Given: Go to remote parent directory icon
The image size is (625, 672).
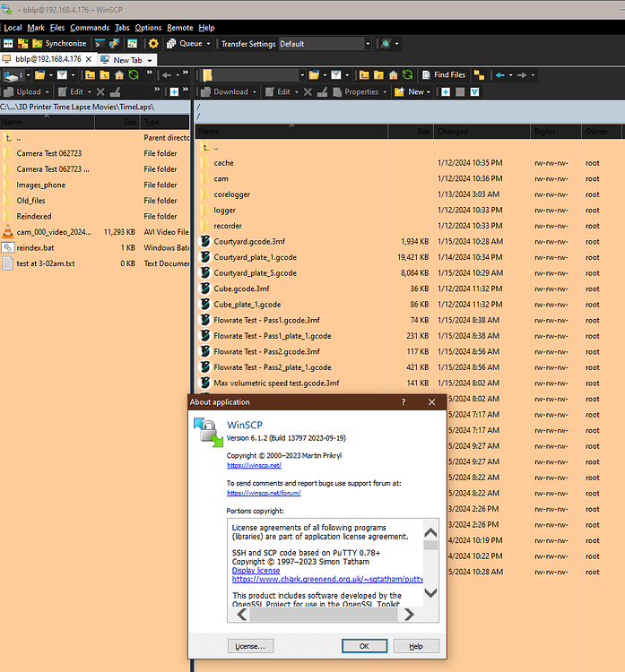Looking at the screenshot, I should [x=364, y=75].
